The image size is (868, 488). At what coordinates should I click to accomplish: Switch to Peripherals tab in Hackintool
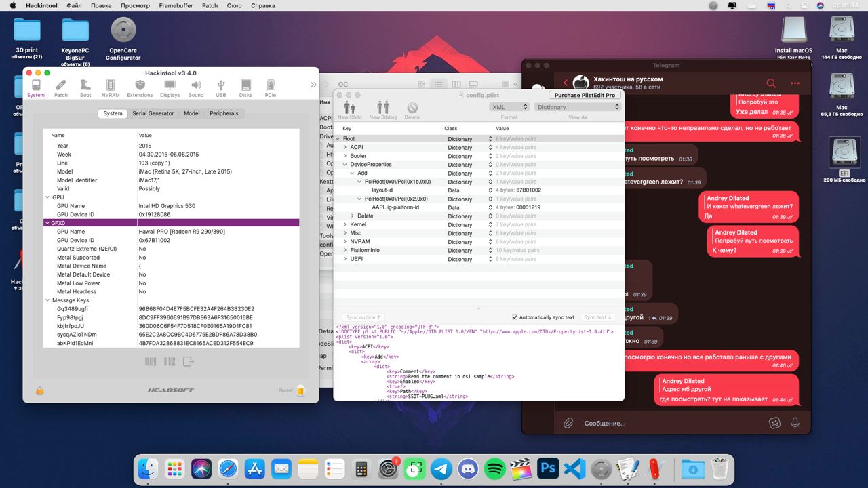click(x=224, y=113)
